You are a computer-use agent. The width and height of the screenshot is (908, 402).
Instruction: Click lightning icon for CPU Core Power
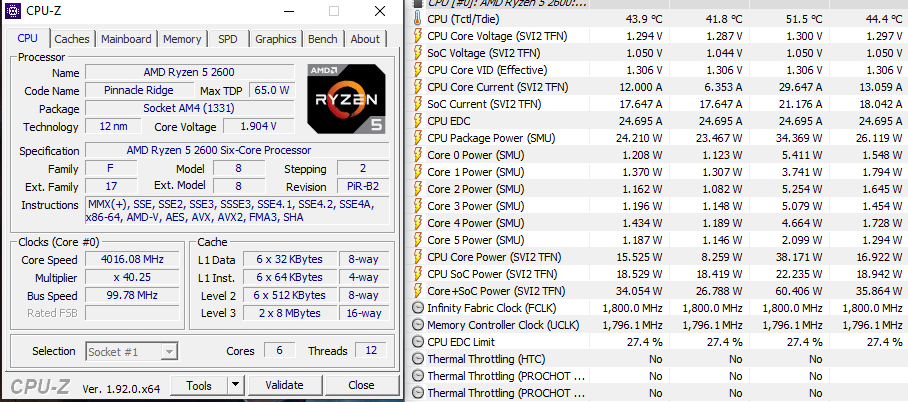coord(418,257)
